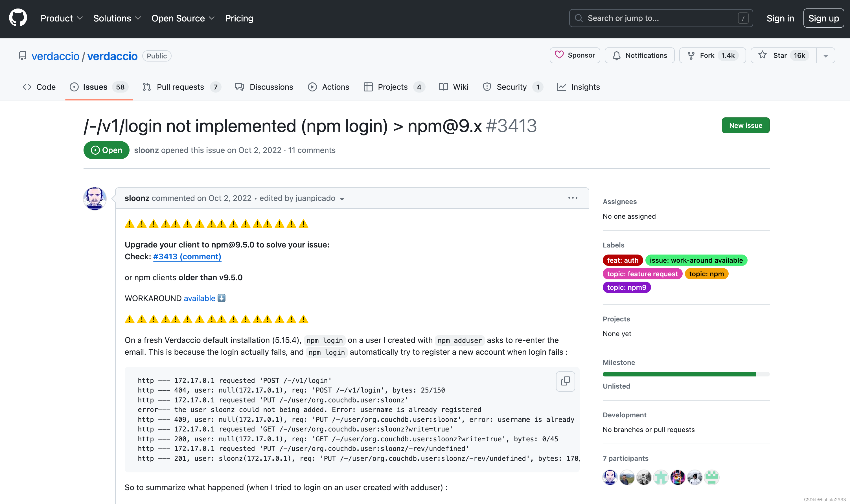Click the Notifications bell button
Image resolution: width=850 pixels, height=504 pixels.
[639, 55]
